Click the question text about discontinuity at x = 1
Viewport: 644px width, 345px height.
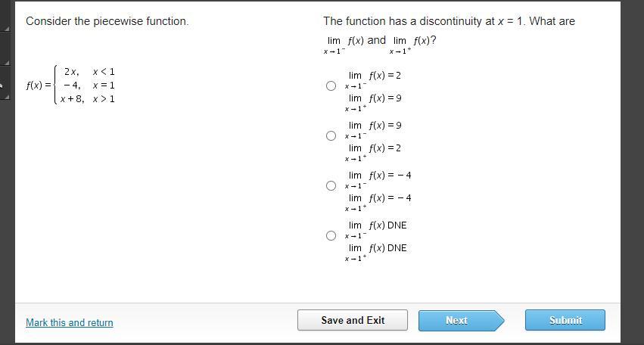pyautogui.click(x=449, y=21)
